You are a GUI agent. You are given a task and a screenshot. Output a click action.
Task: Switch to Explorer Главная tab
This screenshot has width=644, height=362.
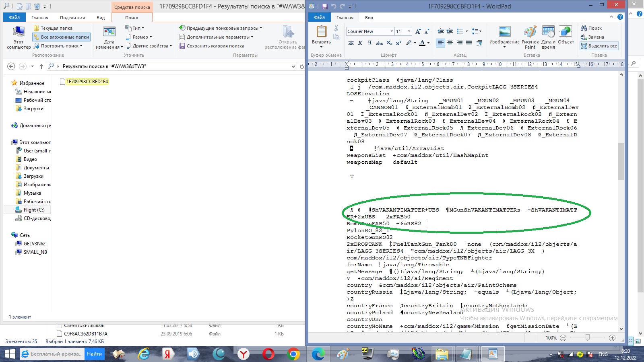click(40, 18)
